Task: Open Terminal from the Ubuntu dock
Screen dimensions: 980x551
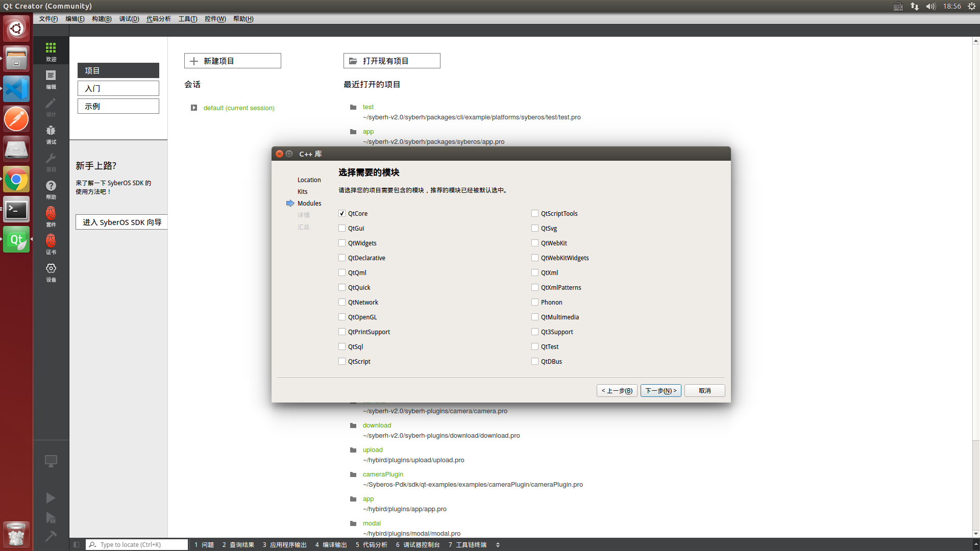Action: point(16,210)
